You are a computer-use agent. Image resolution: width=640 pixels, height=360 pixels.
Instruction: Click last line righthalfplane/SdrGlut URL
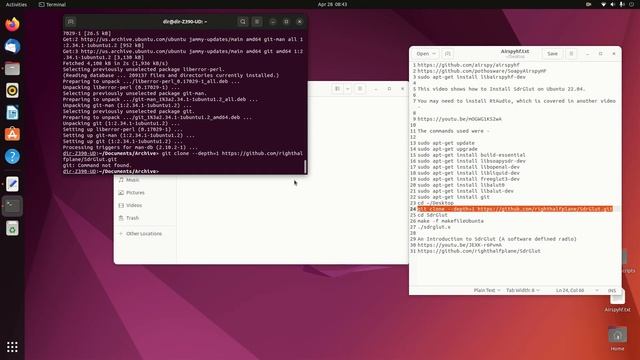[479, 251]
